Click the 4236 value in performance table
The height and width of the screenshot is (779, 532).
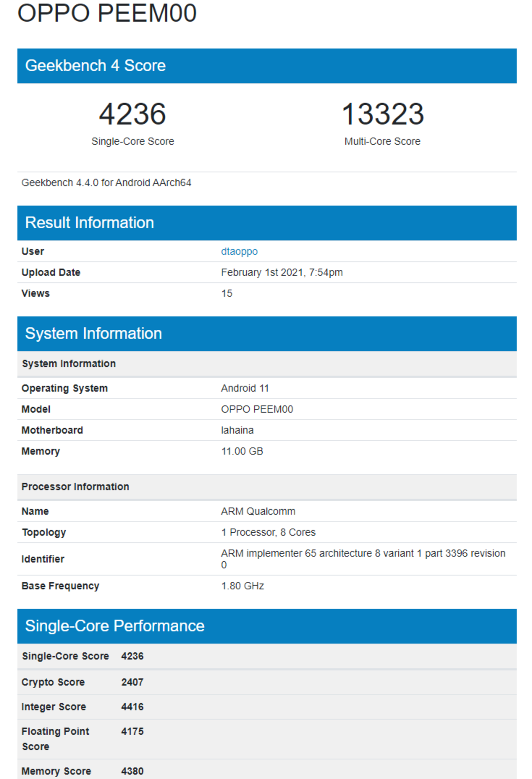click(132, 656)
